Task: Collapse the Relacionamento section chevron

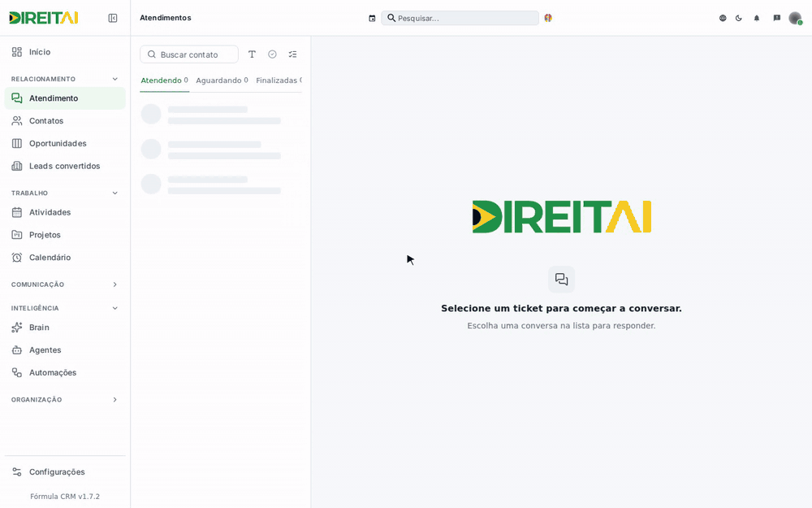Action: (x=115, y=79)
